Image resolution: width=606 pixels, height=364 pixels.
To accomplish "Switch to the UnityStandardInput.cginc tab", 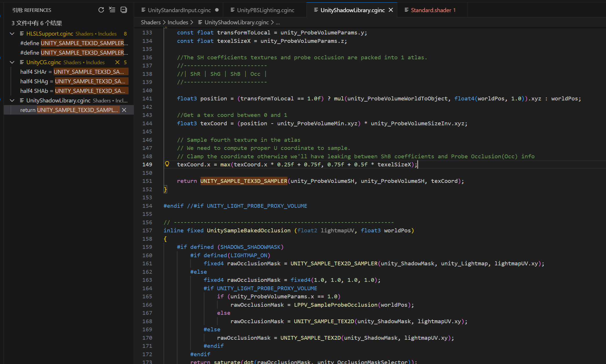I will [179, 10].
